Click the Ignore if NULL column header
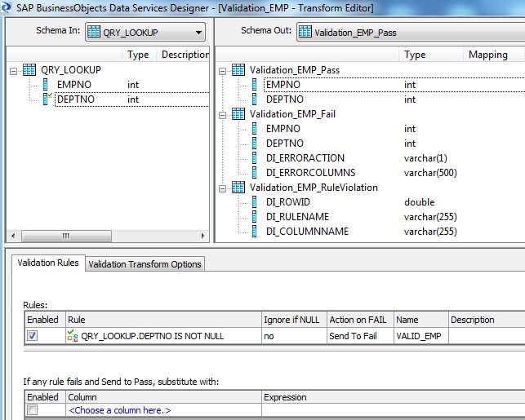525x420 pixels. point(294,320)
